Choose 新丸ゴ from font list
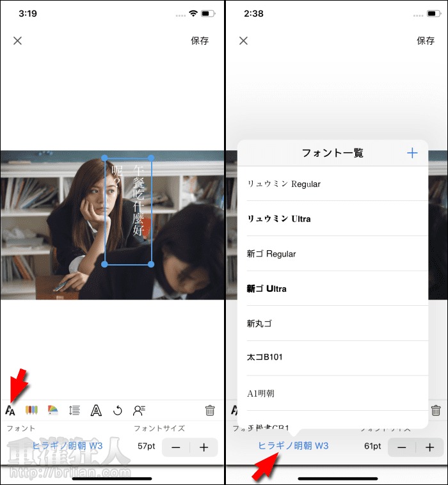This screenshot has width=448, height=485. point(259,324)
